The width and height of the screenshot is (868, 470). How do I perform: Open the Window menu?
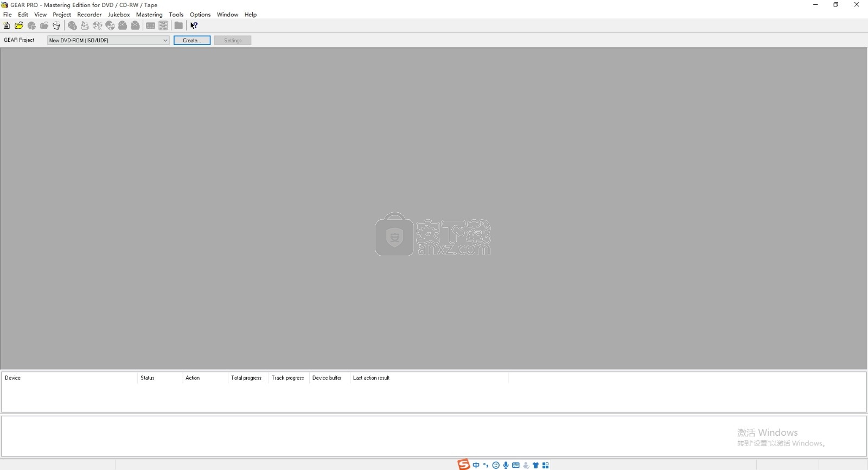tap(227, 15)
